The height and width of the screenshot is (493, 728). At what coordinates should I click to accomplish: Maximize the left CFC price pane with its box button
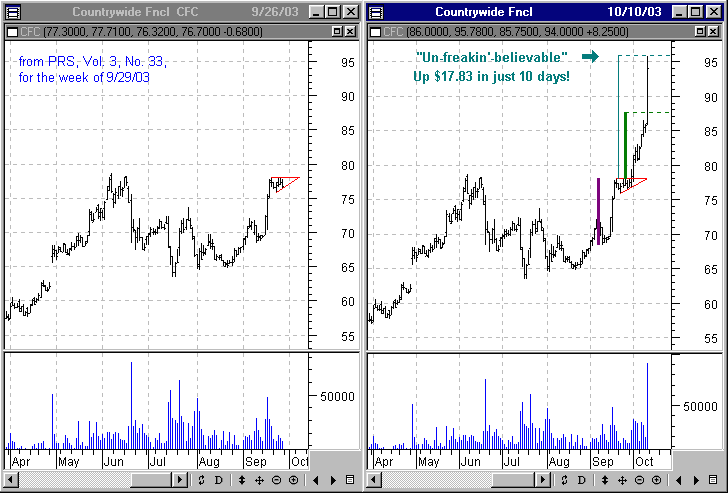pos(338,32)
